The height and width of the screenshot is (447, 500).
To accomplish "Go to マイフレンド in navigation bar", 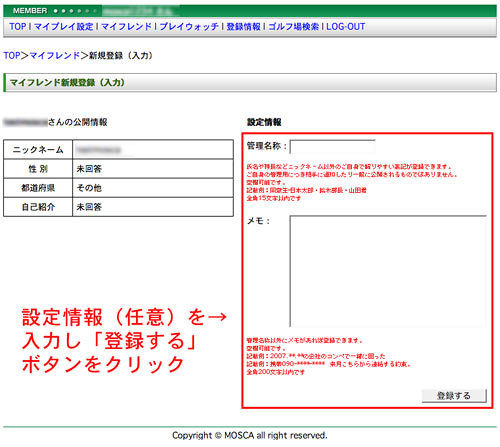I will [126, 27].
